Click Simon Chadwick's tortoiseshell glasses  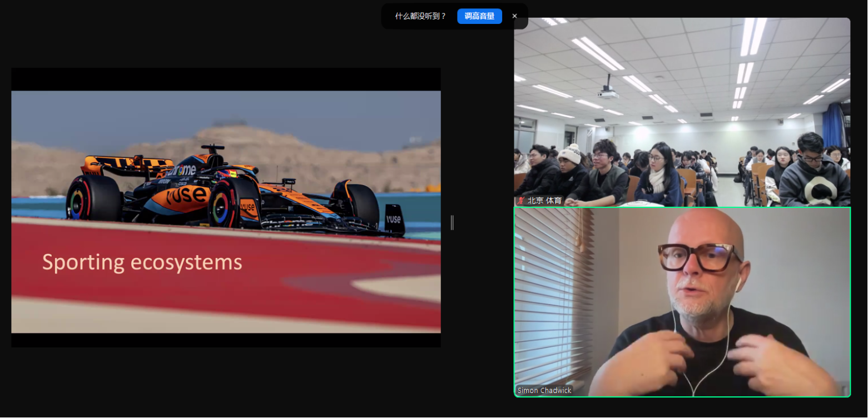698,256
